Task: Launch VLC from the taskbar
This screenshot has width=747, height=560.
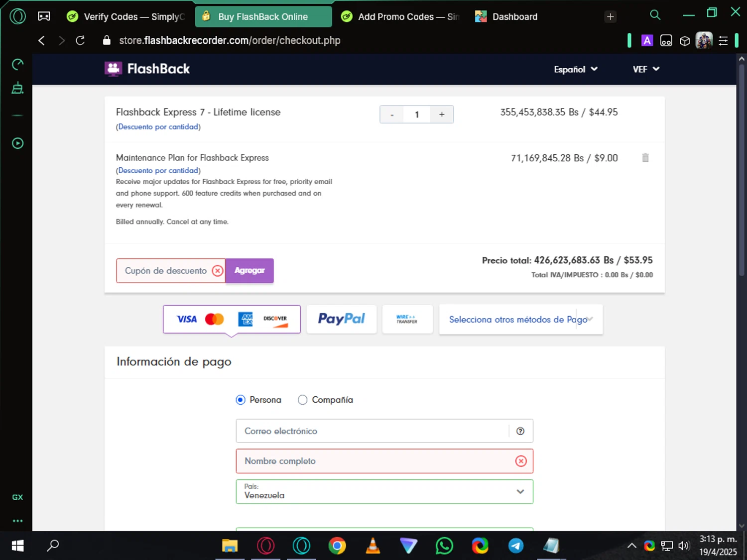Action: click(373, 546)
